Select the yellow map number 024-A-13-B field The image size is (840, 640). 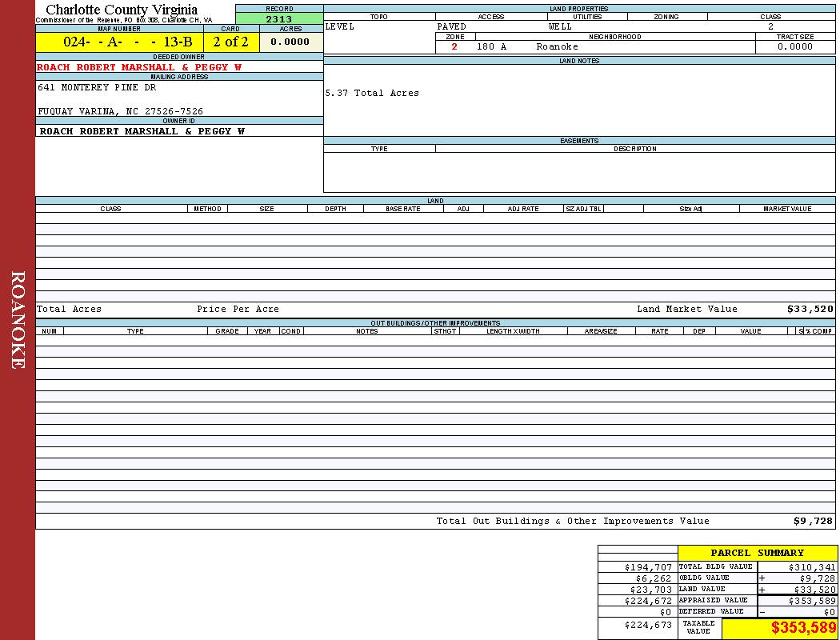click(119, 42)
